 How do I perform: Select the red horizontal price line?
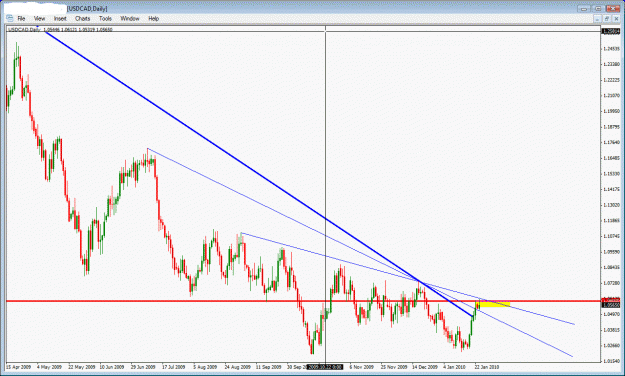pyautogui.click(x=303, y=301)
